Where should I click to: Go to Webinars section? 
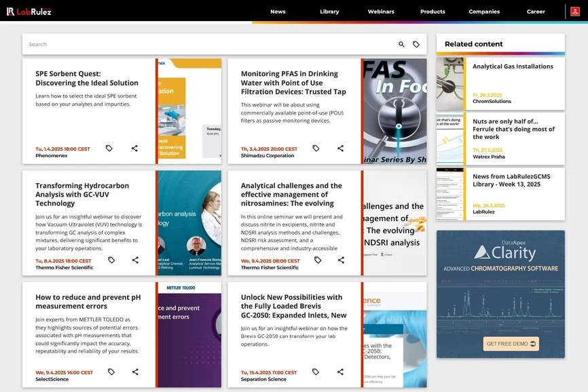click(x=381, y=12)
